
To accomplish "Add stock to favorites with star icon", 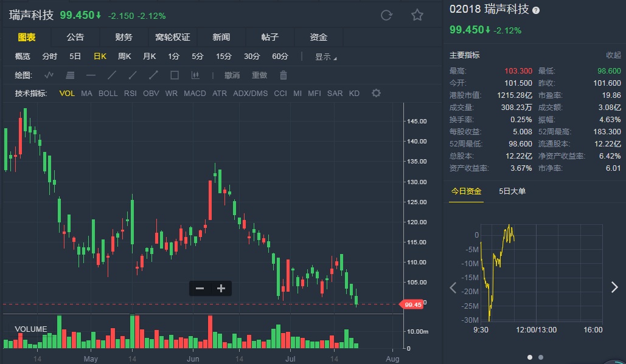I will coord(417,15).
